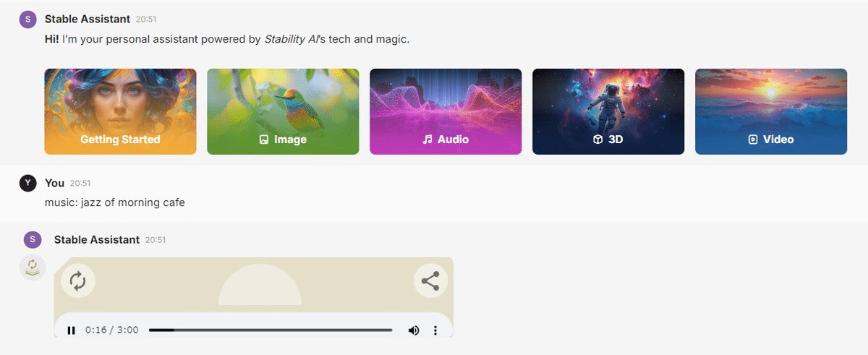Open the audio player three-dot menu

pyautogui.click(x=435, y=330)
